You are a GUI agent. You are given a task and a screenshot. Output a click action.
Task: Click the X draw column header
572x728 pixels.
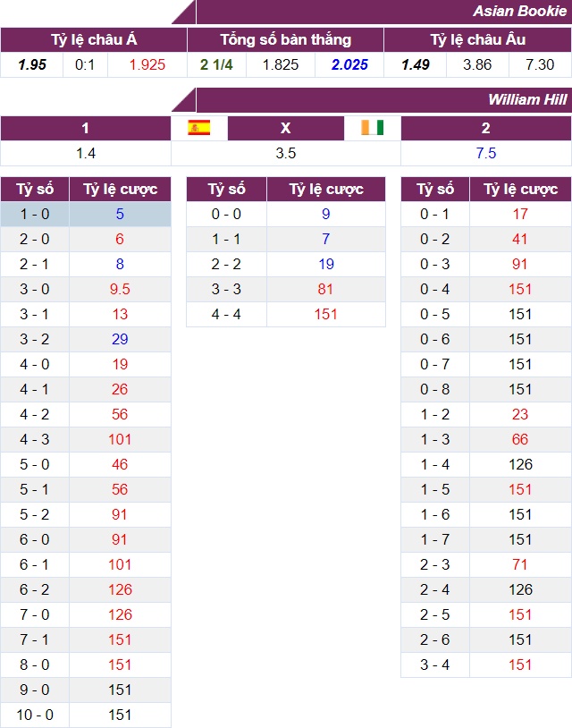286,128
